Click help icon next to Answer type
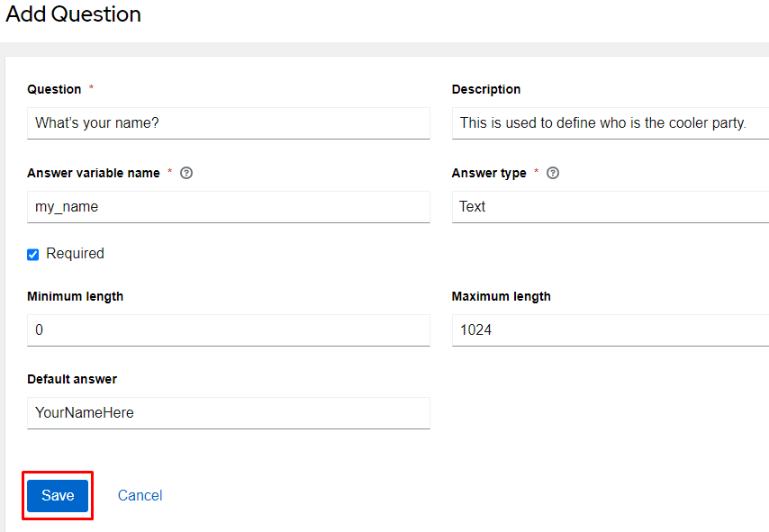Screen dimensions: 769x532 point(553,173)
